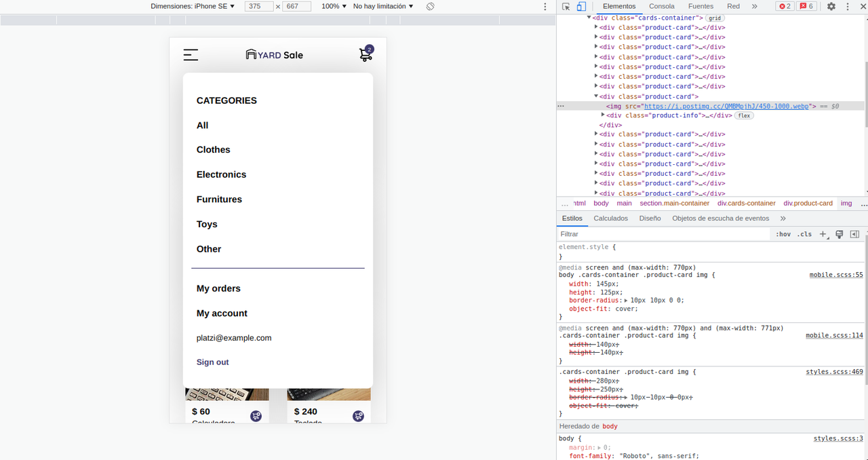Open the mobile.scss:114 source link

(x=834, y=335)
